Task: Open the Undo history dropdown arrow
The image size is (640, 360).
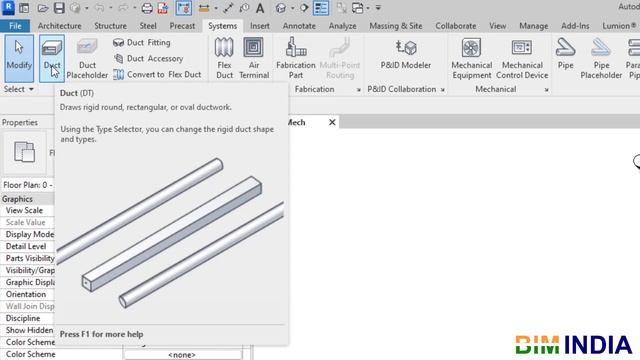Action: (x=111, y=8)
